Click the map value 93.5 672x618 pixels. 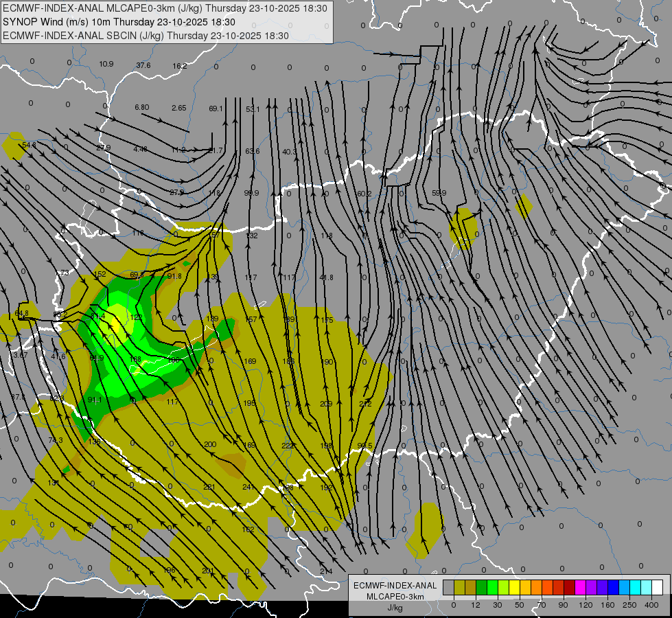[364, 446]
